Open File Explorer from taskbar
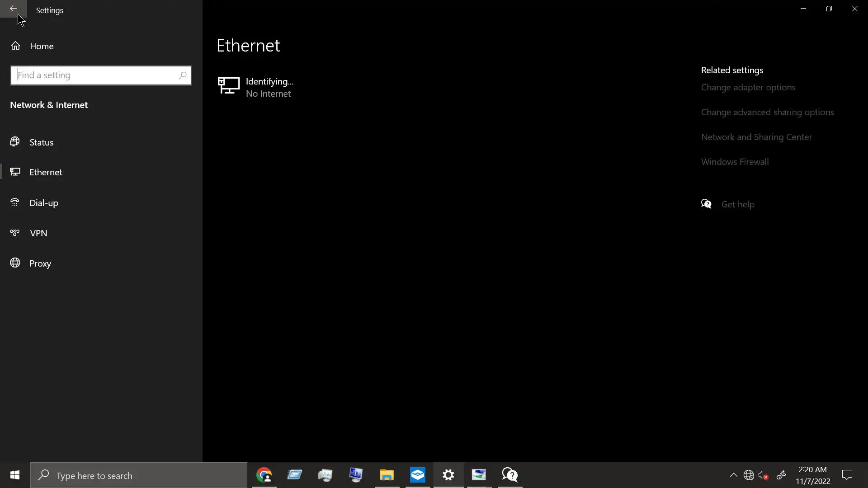The width and height of the screenshot is (868, 488). point(387,475)
